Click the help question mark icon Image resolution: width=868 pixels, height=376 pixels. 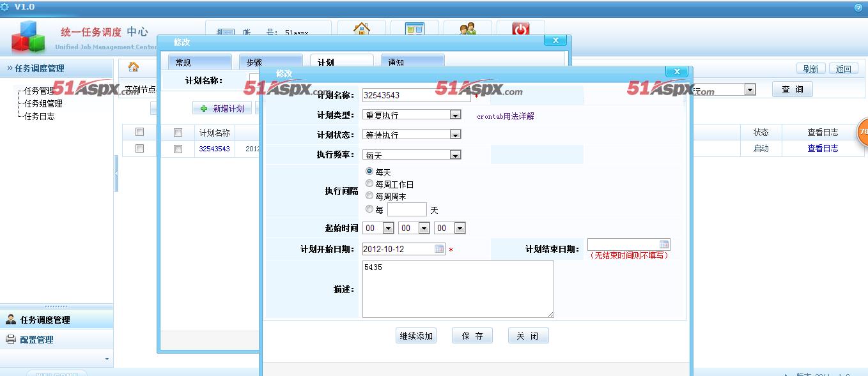click(858, 8)
